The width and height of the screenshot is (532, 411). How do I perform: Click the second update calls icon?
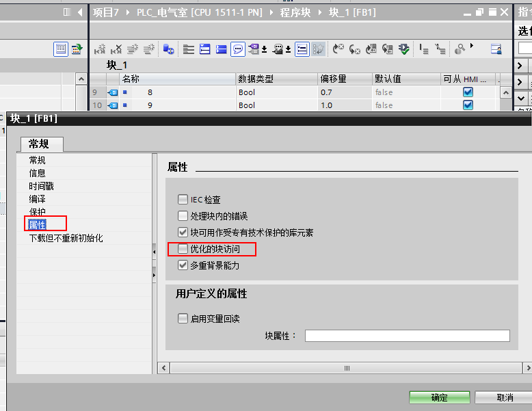pos(387,49)
